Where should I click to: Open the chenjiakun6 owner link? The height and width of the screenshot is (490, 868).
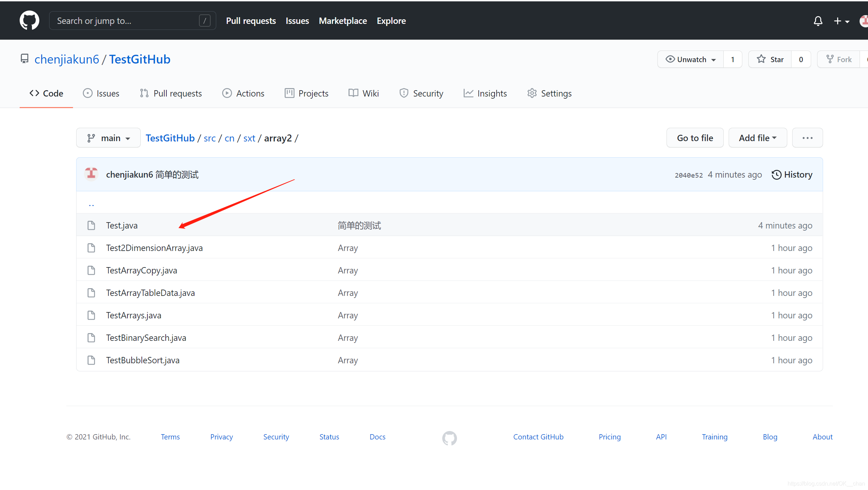pos(67,59)
